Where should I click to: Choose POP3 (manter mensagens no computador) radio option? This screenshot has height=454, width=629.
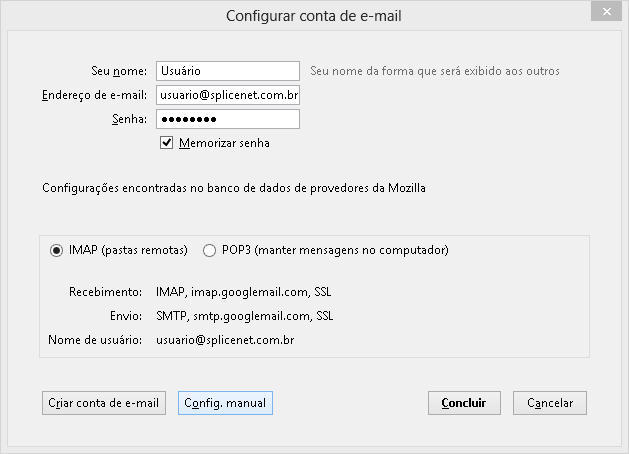pyautogui.click(x=209, y=251)
